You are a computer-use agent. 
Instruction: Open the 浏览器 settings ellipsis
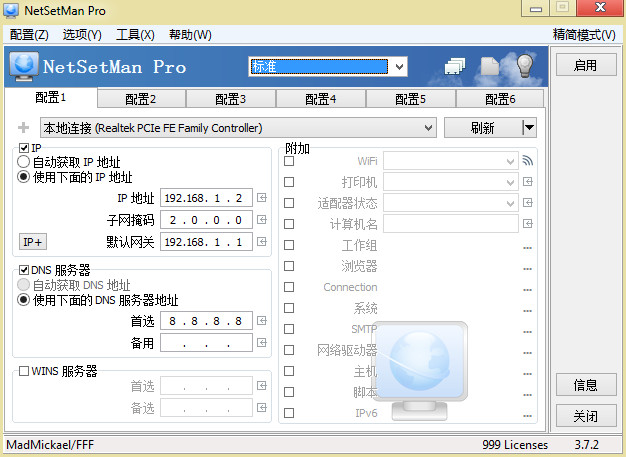tap(527, 269)
